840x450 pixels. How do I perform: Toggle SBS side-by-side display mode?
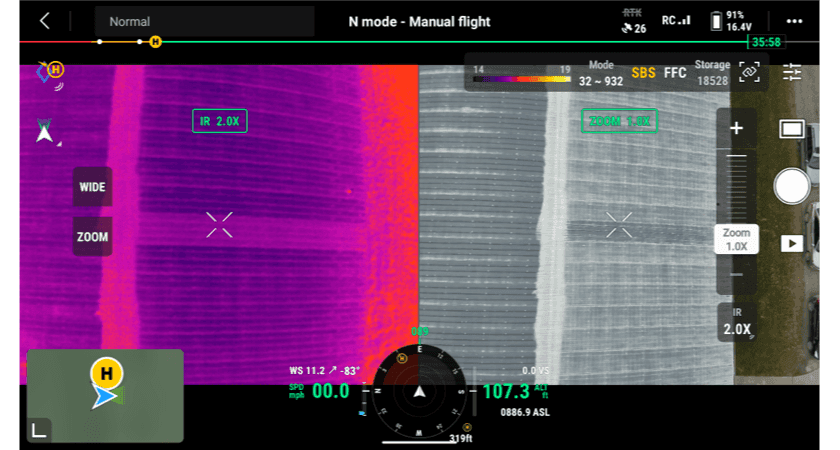click(x=643, y=73)
